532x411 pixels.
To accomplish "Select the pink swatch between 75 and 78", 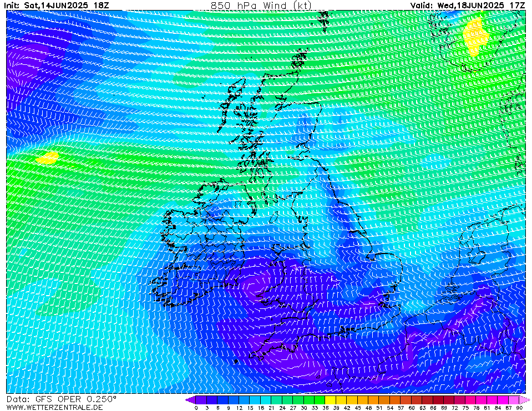I will tap(472, 400).
